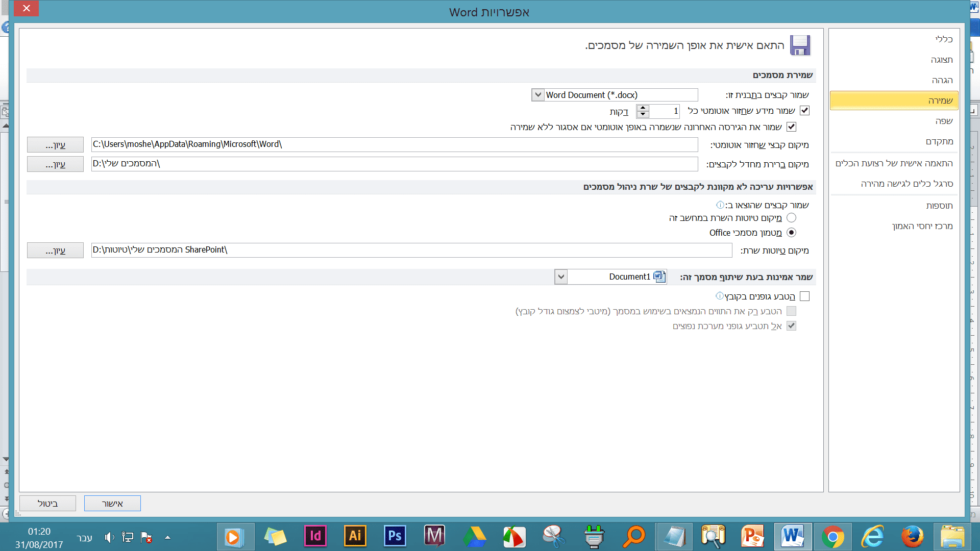Select server drafts location radio button
This screenshot has width=980, height=551.
[791, 218]
